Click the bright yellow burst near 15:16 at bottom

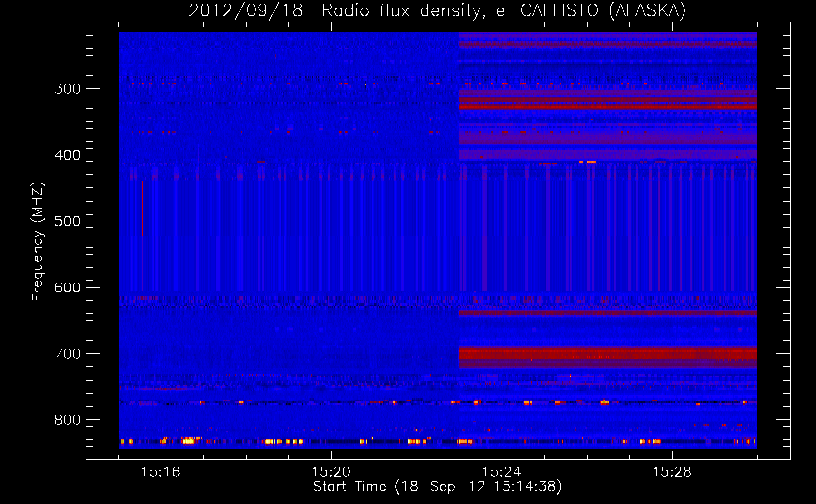point(188,441)
